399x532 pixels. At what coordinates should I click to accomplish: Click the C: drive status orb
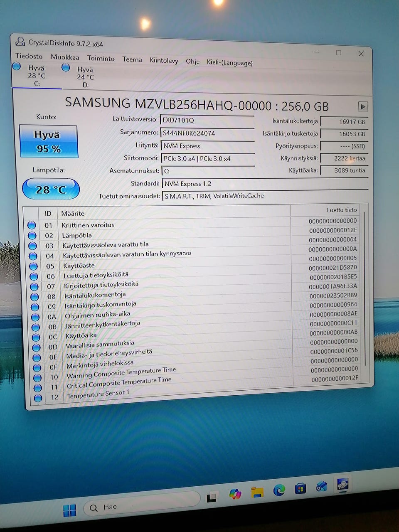coord(17,66)
